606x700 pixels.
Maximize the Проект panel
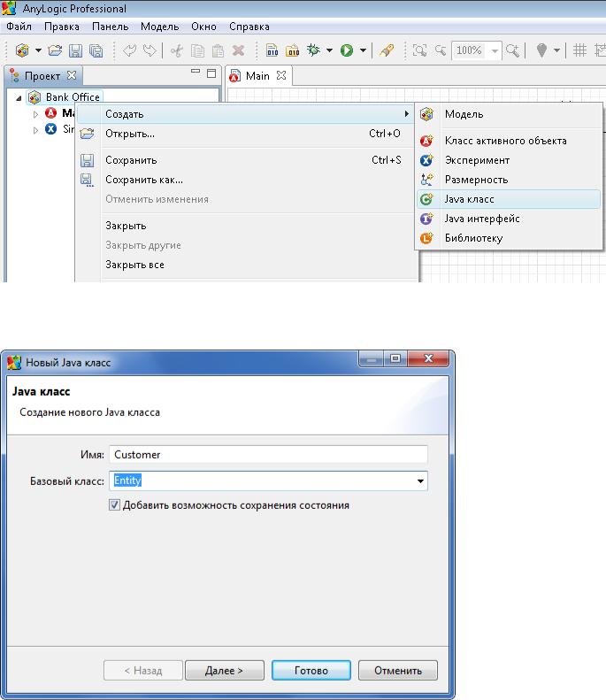click(211, 73)
